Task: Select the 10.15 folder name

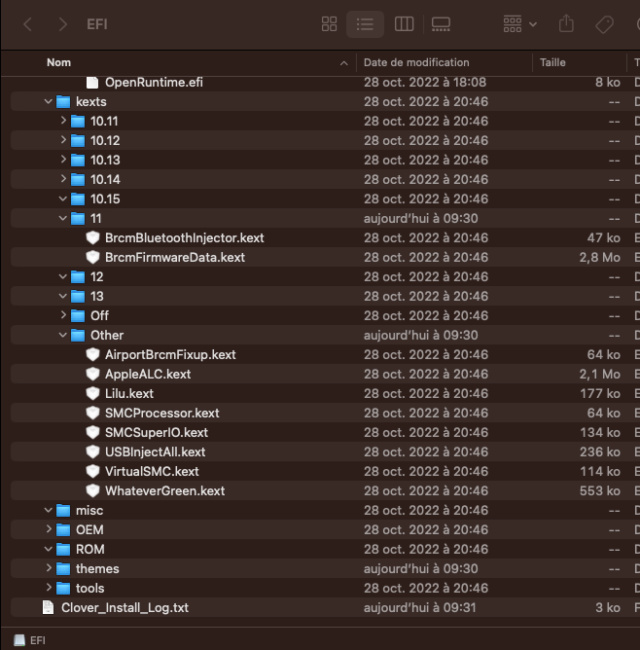Action: click(105, 199)
